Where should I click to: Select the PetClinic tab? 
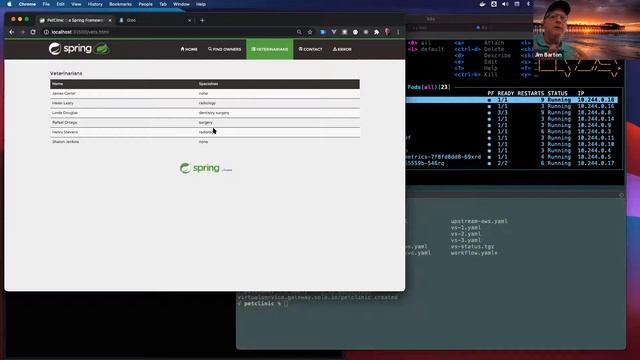point(76,20)
